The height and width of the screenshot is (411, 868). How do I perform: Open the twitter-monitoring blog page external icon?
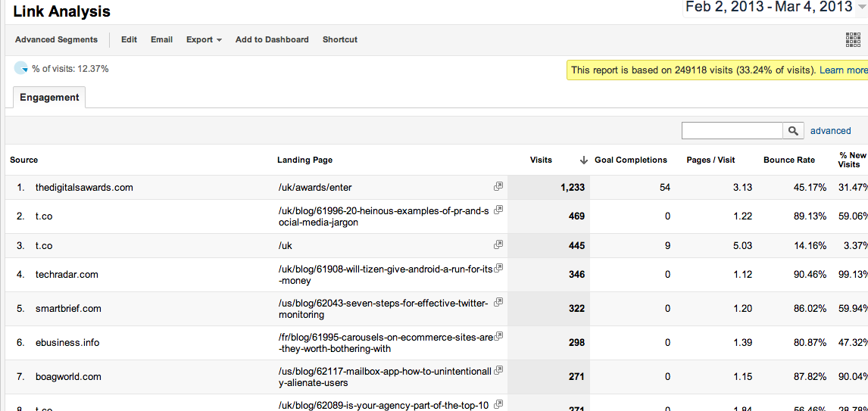pyautogui.click(x=498, y=302)
